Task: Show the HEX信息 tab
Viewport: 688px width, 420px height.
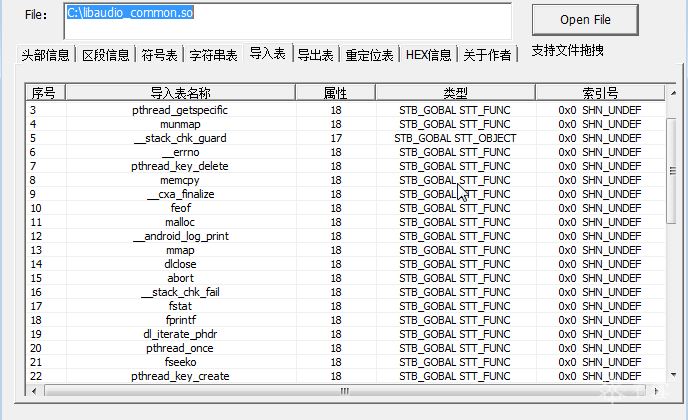Action: tap(428, 55)
